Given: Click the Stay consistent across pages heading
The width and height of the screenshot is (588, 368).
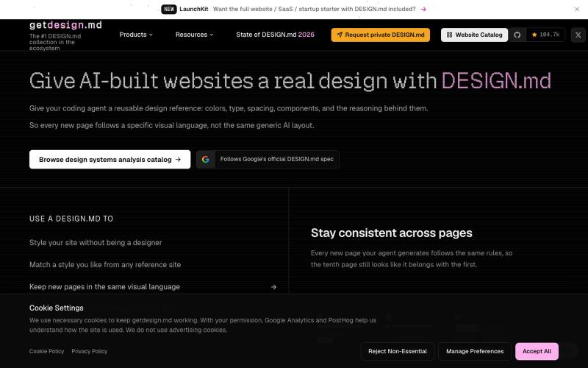Looking at the screenshot, I should click(x=392, y=233).
